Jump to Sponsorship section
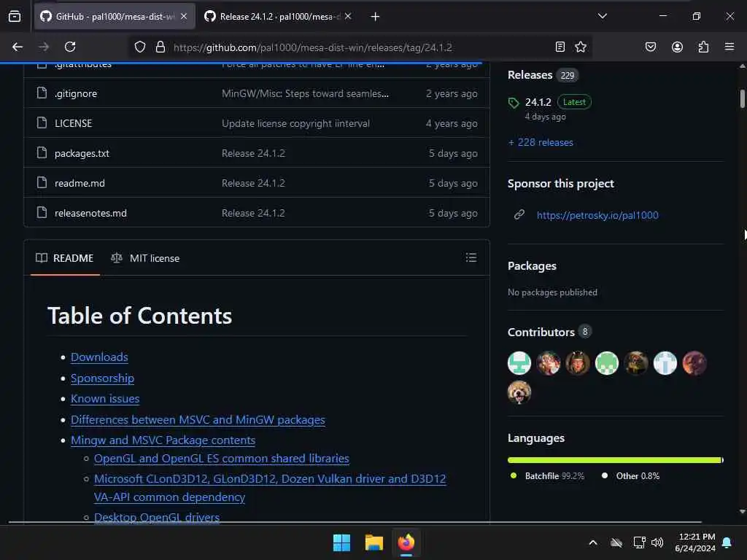Image resolution: width=747 pixels, height=560 pixels. point(102,378)
